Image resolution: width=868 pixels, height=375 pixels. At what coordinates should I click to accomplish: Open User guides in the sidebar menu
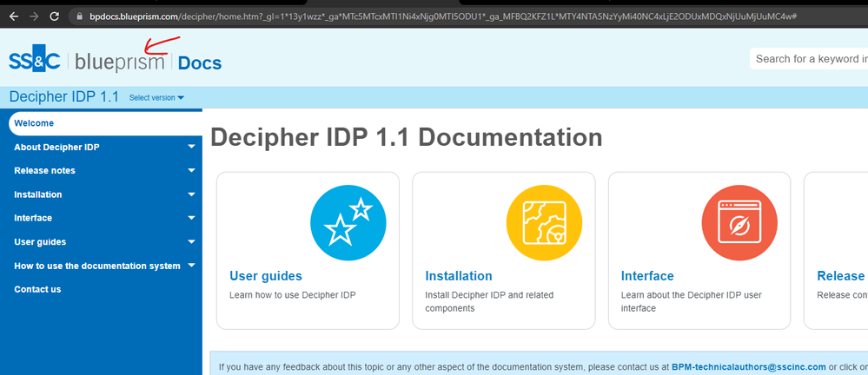[x=40, y=241]
